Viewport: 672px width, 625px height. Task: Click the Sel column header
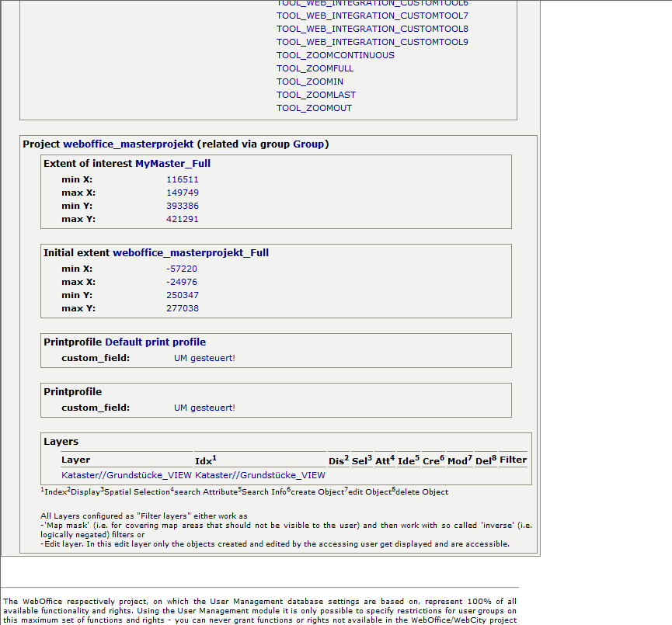click(362, 460)
